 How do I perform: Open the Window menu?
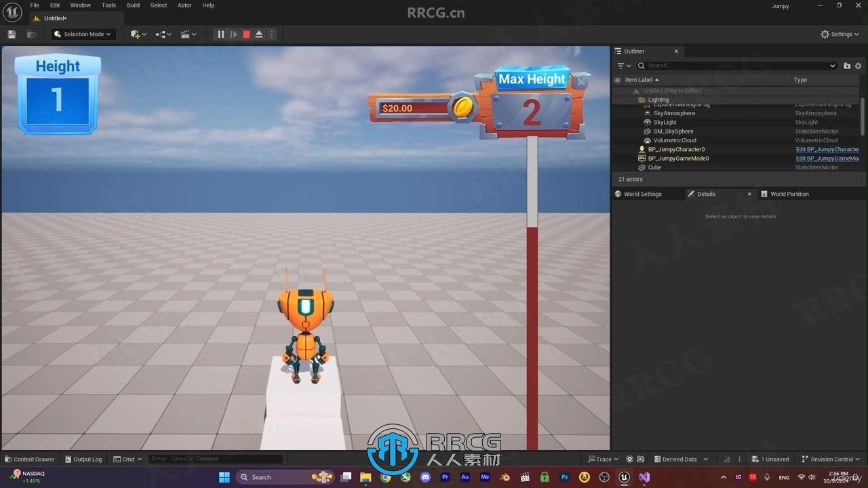click(81, 5)
